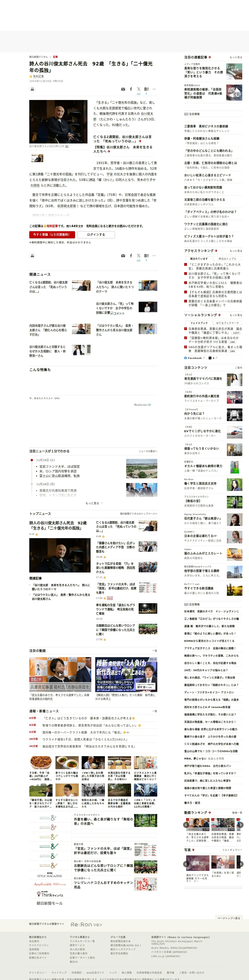249x980 pixels.
Task: Click ページトップへ戻る button
Action: click(x=229, y=918)
